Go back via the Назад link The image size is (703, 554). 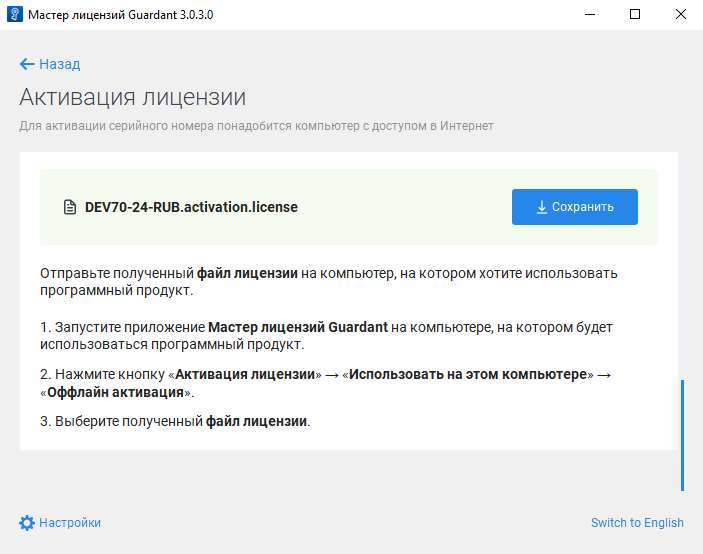pos(59,64)
